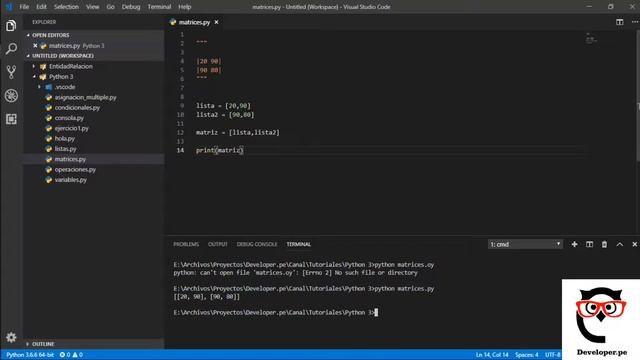Select matrices.py in explorer tree

tap(70, 159)
